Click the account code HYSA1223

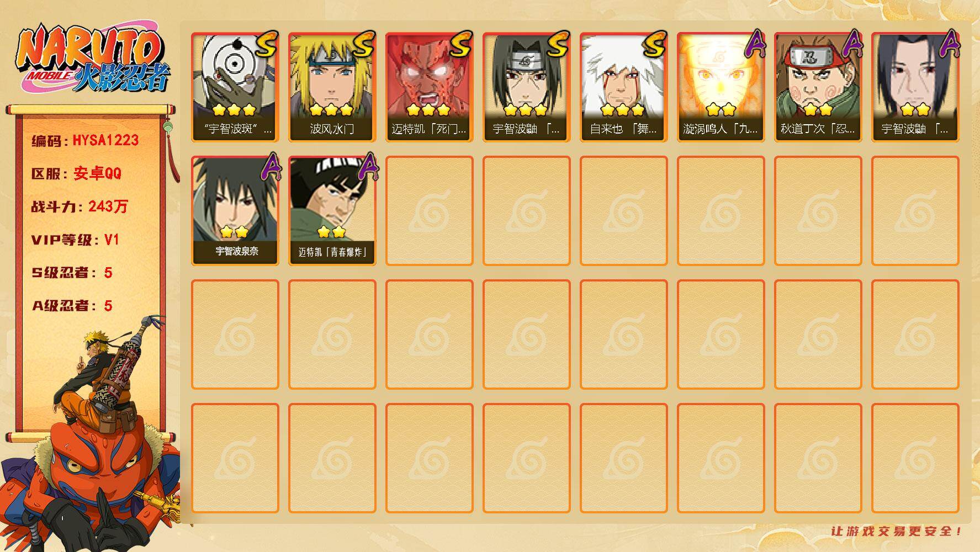pyautogui.click(x=105, y=140)
